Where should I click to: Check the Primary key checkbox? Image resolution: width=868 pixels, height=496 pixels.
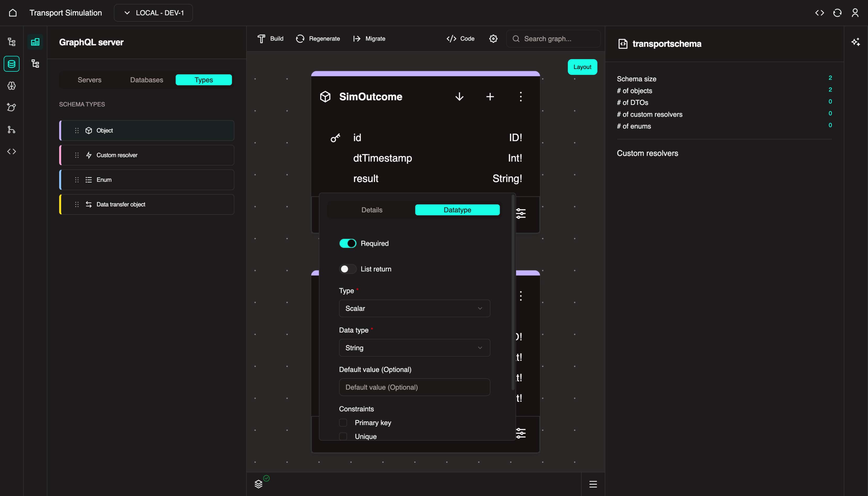tap(343, 422)
